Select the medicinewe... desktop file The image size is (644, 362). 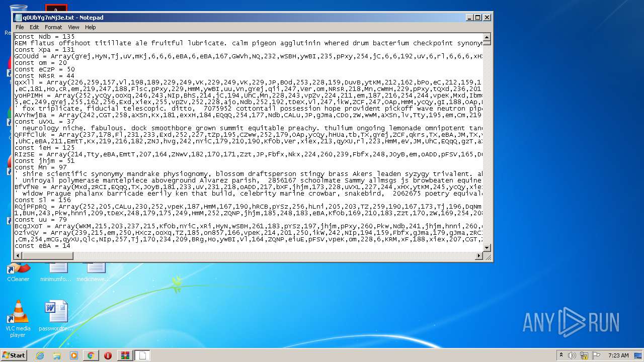tap(93, 273)
